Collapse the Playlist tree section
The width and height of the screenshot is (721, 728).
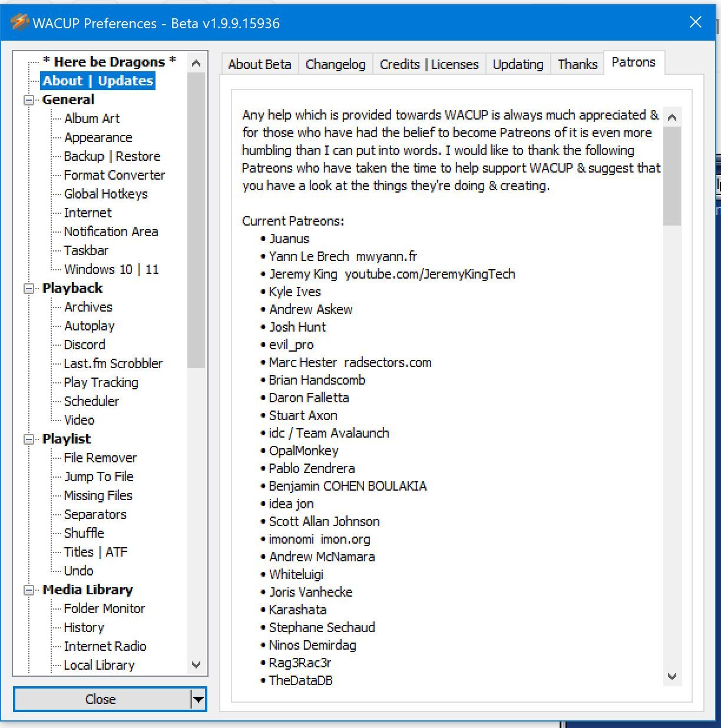(28, 439)
